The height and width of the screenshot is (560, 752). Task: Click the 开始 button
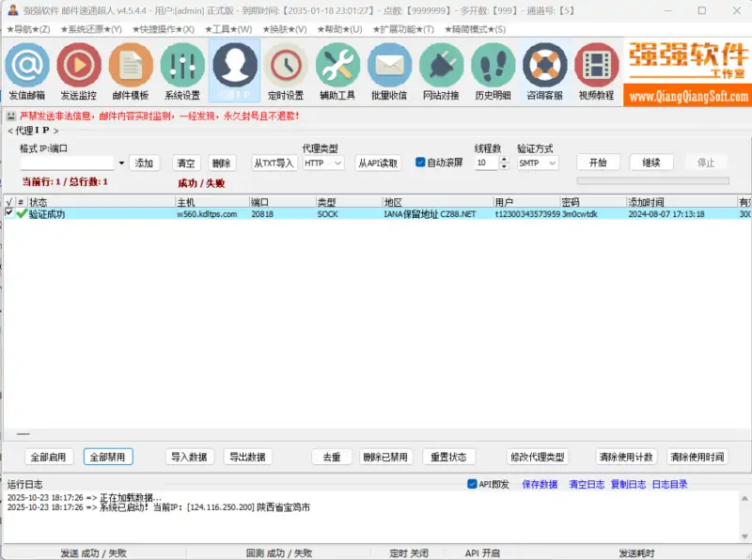[x=598, y=162]
